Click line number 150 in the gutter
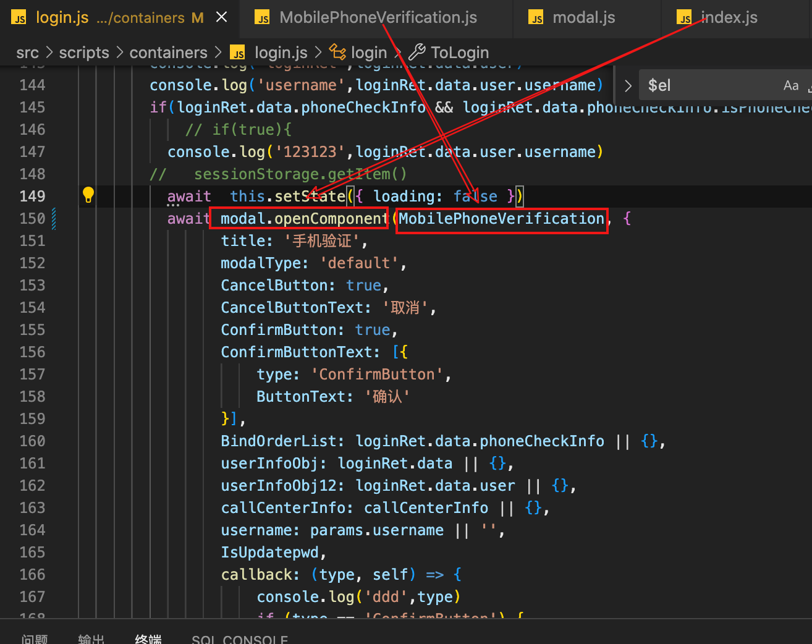This screenshot has width=812, height=644. 32,219
